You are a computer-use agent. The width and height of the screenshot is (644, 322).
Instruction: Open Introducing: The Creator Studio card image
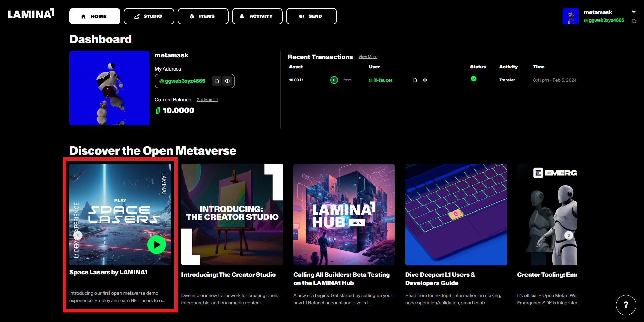(x=232, y=214)
